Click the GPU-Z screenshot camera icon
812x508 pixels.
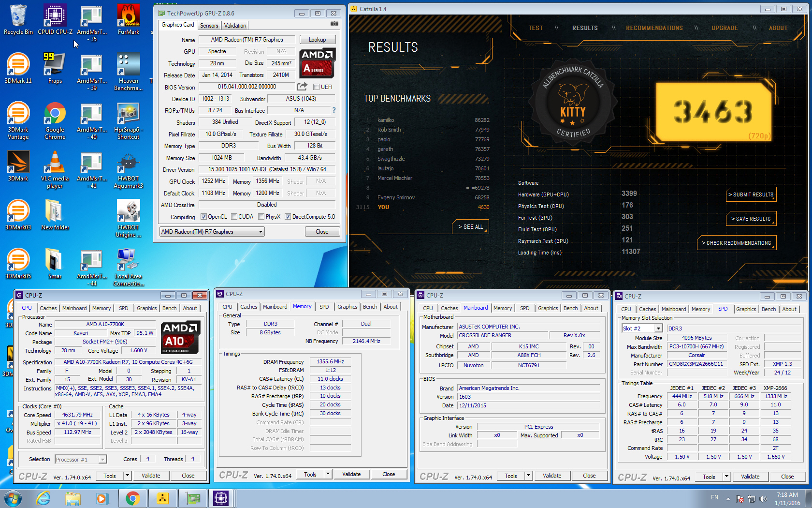tap(334, 24)
